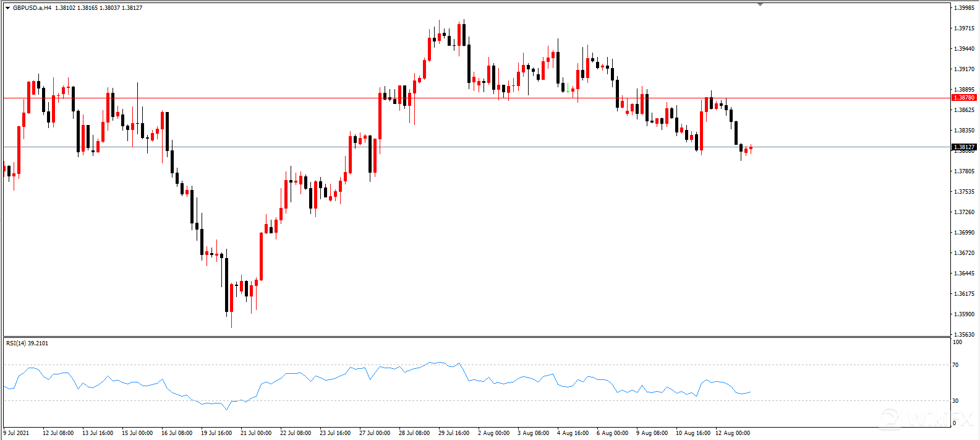
Task: Click the GBPUSD.a,H4 symbol title text
Action: [x=32, y=8]
